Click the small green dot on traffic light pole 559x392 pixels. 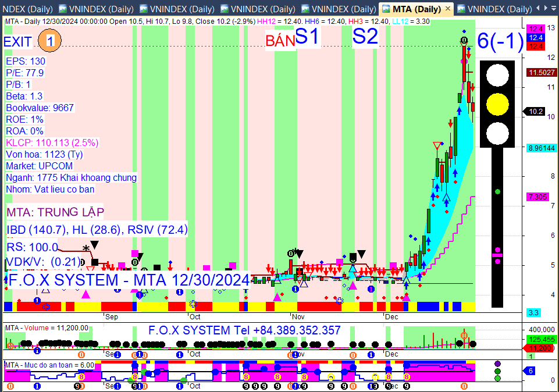coord(498,192)
